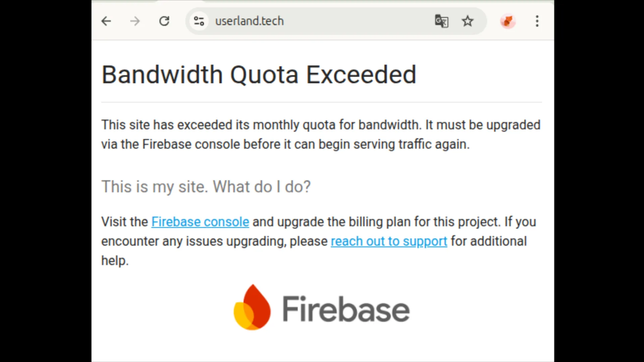
Task: Open the browser profile avatar
Action: 508,21
